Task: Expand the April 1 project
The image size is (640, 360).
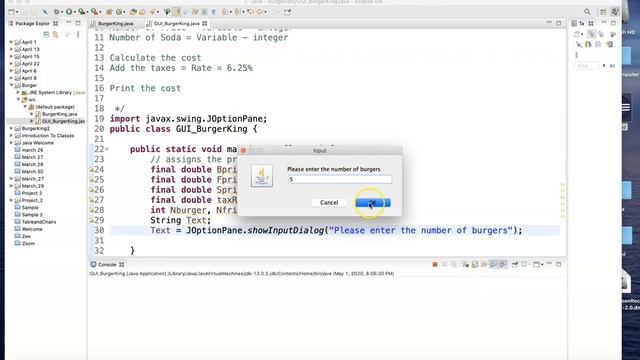Action: pyautogui.click(x=11, y=42)
